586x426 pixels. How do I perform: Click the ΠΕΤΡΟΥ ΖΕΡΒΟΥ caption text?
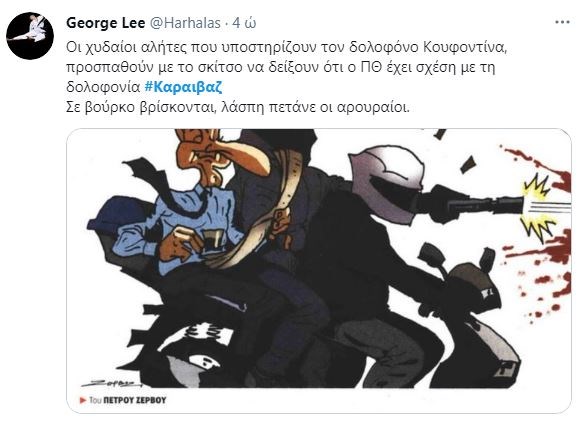(x=135, y=400)
